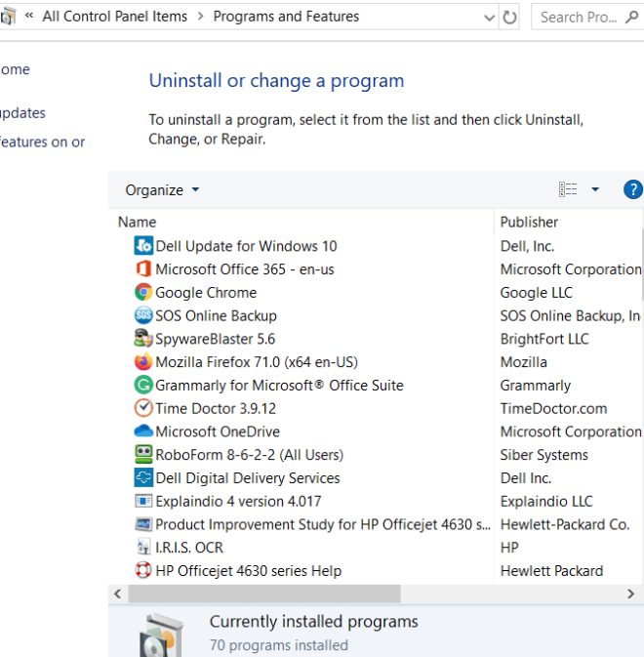Select the Dell Digital Delivery Services entry
Image resolution: width=644 pixels, height=657 pixels.
[248, 478]
